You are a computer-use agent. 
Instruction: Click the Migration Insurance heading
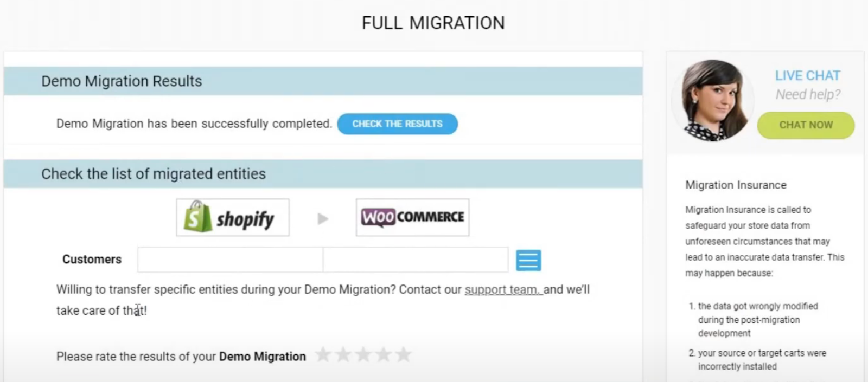tap(736, 185)
